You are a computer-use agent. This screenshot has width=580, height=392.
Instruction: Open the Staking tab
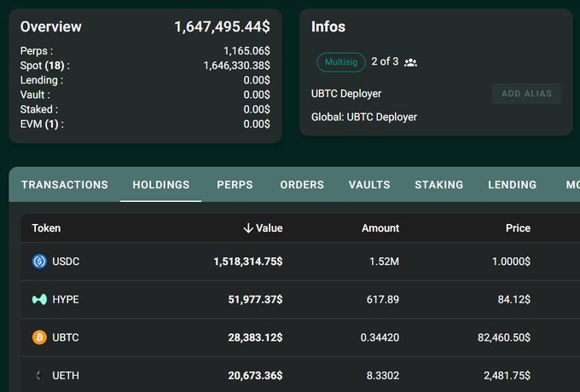pyautogui.click(x=438, y=184)
